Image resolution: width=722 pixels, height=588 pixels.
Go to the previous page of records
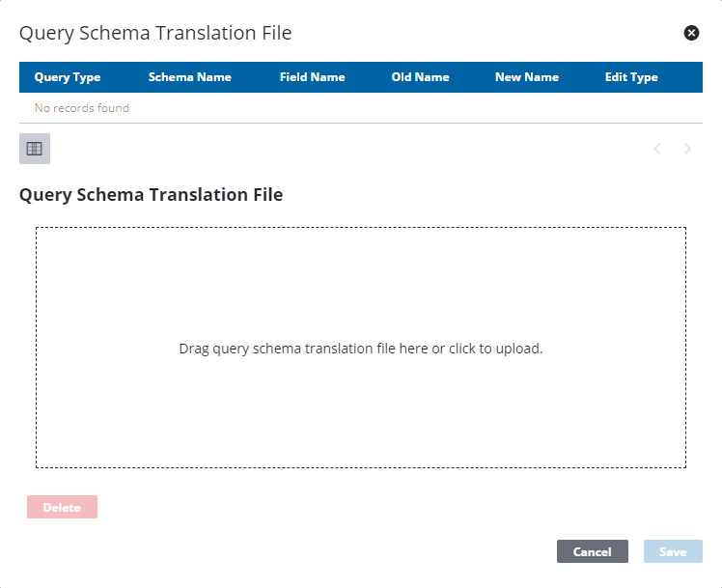tap(657, 149)
